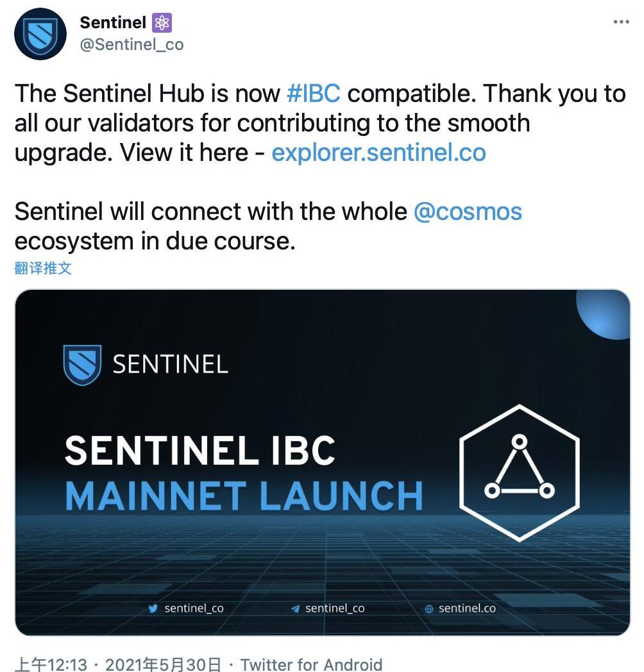Screen dimensions: 644x672
Task: Click the Sentinel shield profile avatar
Action: coord(40,35)
